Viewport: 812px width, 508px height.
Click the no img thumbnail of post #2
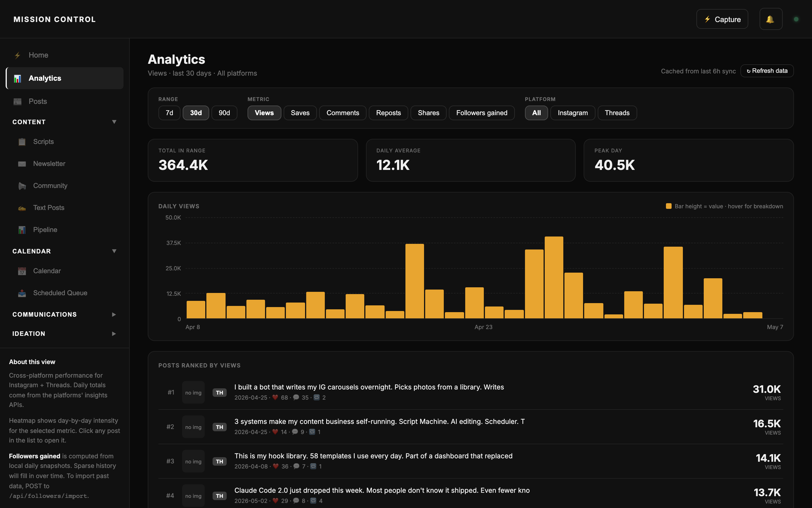click(193, 427)
